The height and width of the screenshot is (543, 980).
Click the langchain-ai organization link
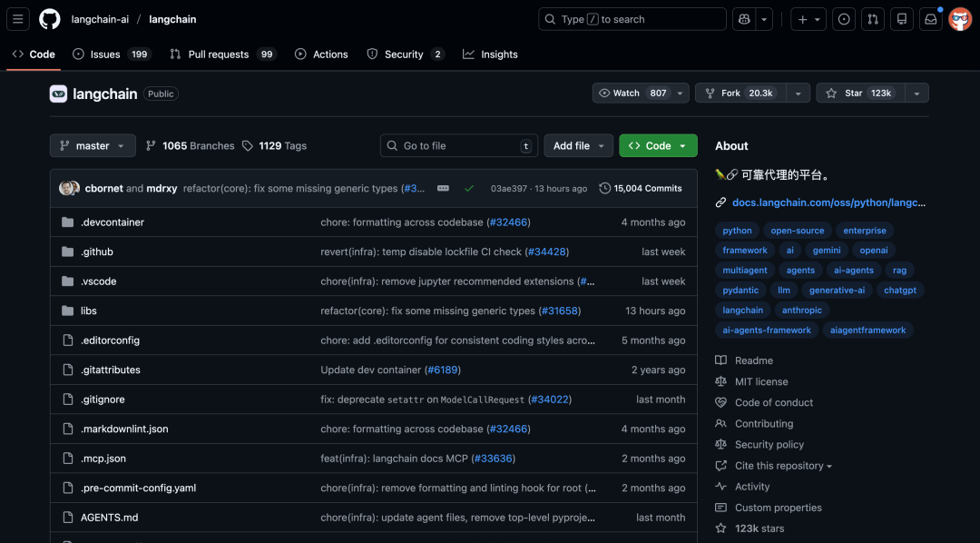point(99,18)
